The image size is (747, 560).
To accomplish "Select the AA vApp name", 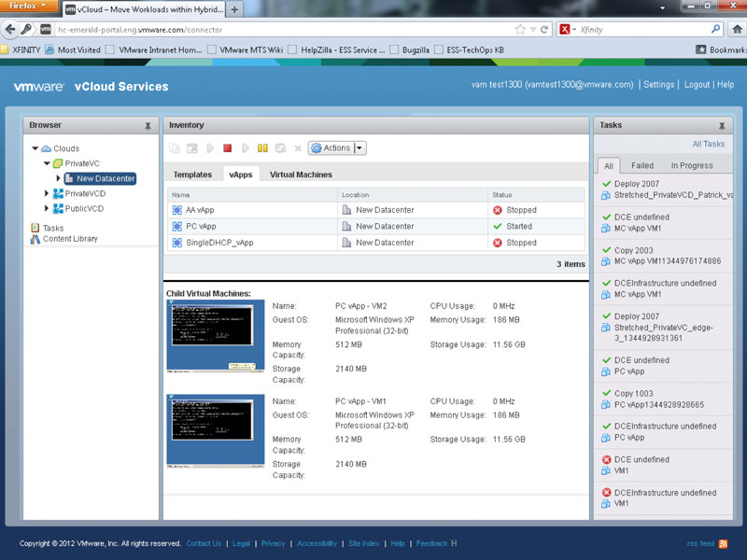I will pyautogui.click(x=200, y=210).
